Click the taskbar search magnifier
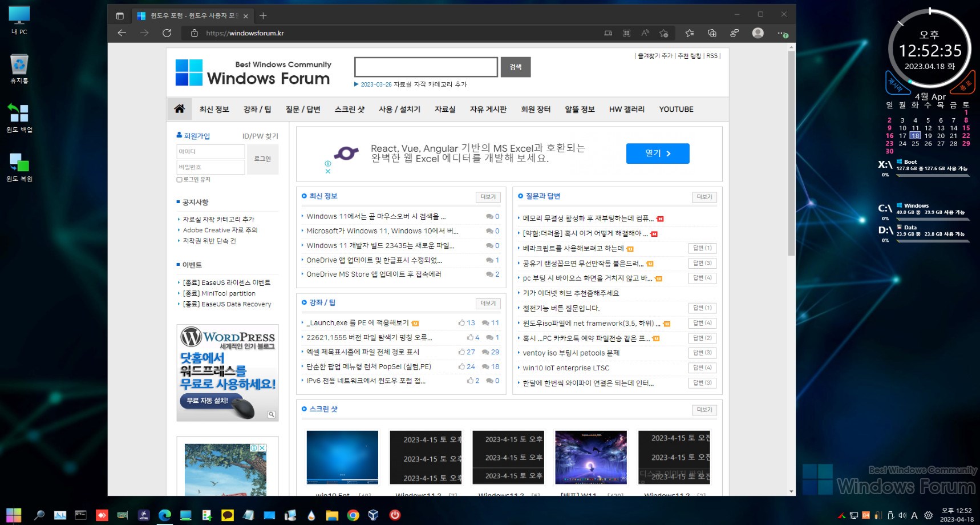The image size is (980, 525). tap(39, 515)
